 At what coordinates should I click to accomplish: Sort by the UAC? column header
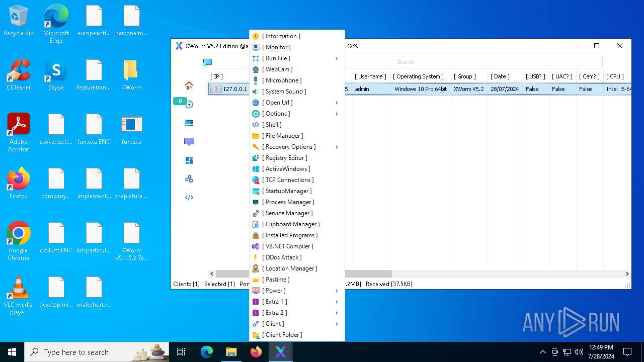point(562,76)
